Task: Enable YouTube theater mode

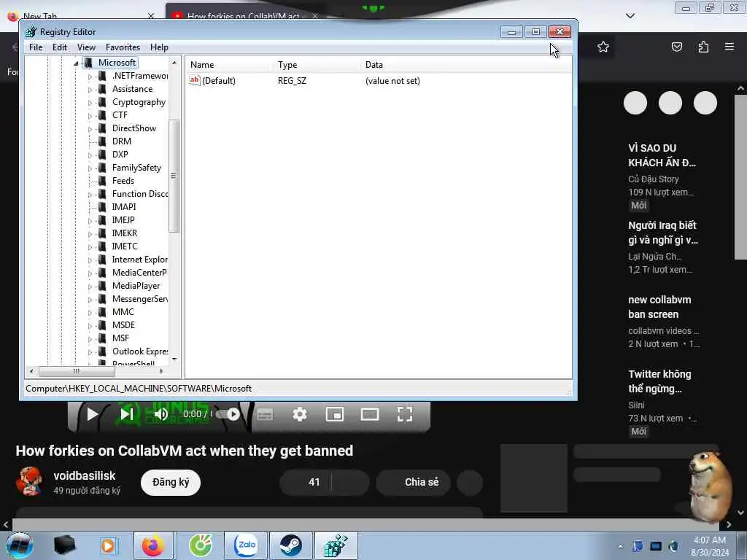Action: click(370, 414)
